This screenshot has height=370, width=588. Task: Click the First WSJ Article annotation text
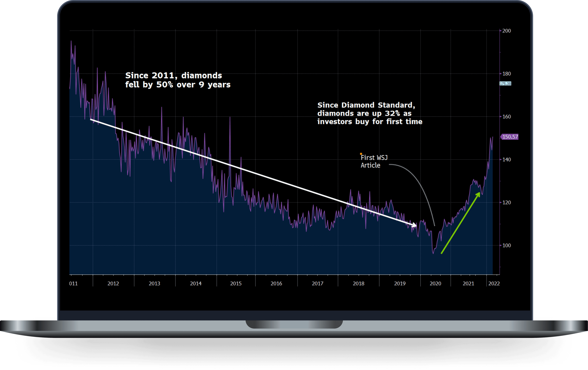tap(374, 162)
